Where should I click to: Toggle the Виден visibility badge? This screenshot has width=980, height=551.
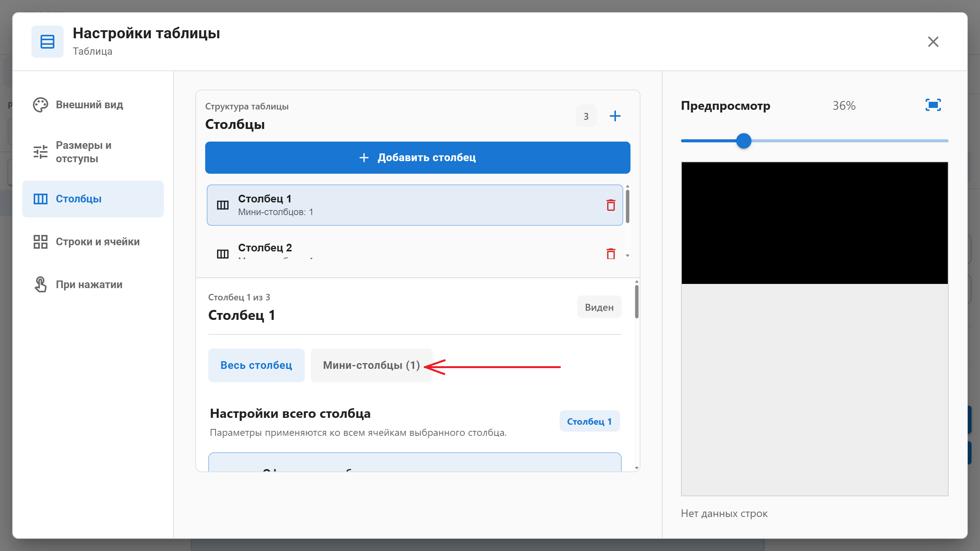(599, 307)
